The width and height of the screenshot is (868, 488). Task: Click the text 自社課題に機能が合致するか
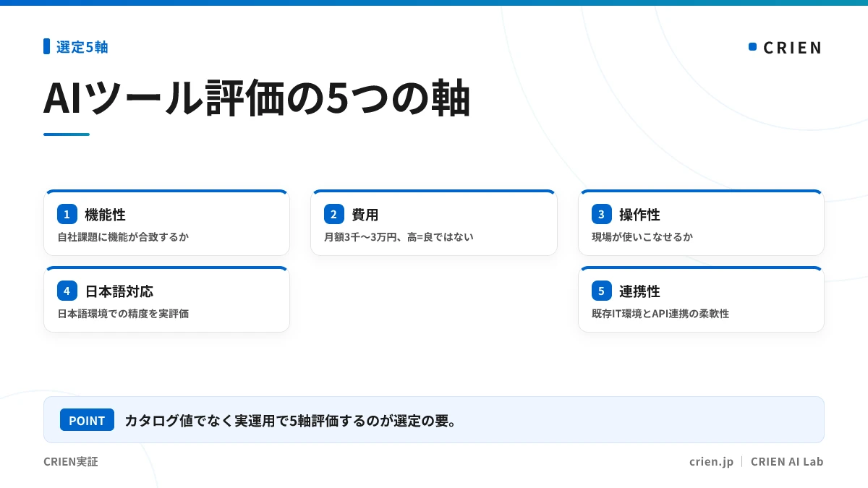coord(123,236)
